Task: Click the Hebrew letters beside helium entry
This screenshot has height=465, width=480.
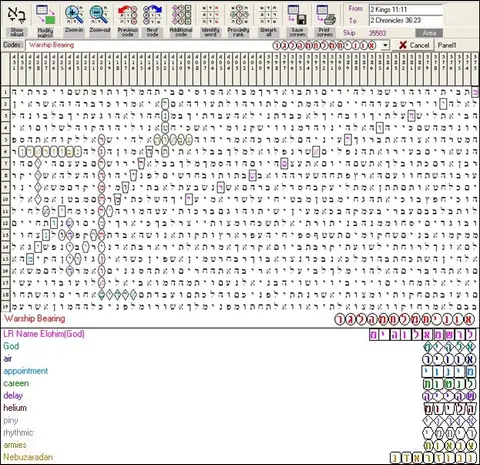Action: coord(450,409)
